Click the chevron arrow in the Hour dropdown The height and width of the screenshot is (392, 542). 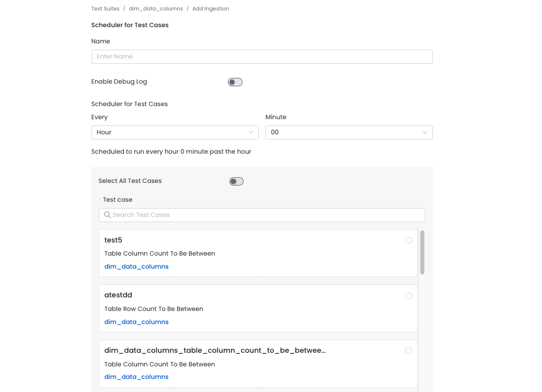pos(251,132)
